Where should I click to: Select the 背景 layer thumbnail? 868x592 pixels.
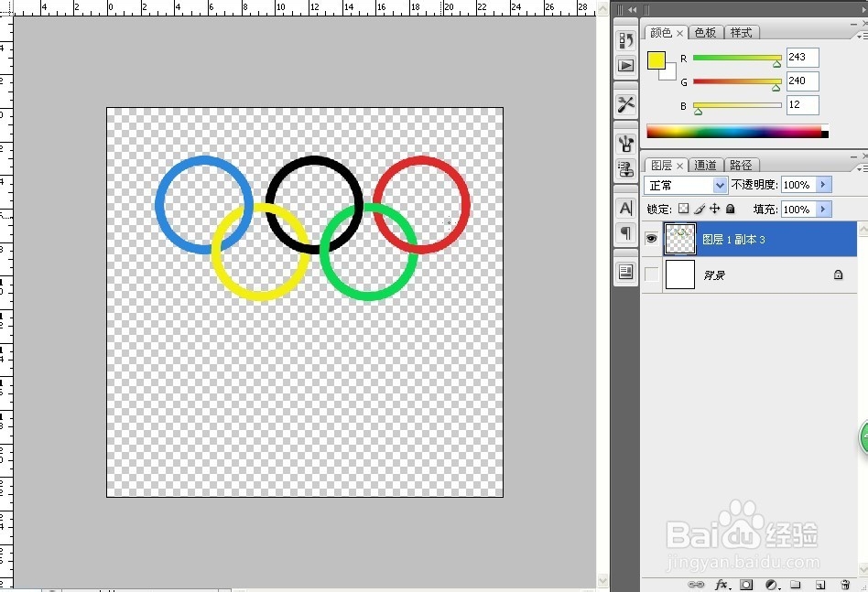pos(679,274)
